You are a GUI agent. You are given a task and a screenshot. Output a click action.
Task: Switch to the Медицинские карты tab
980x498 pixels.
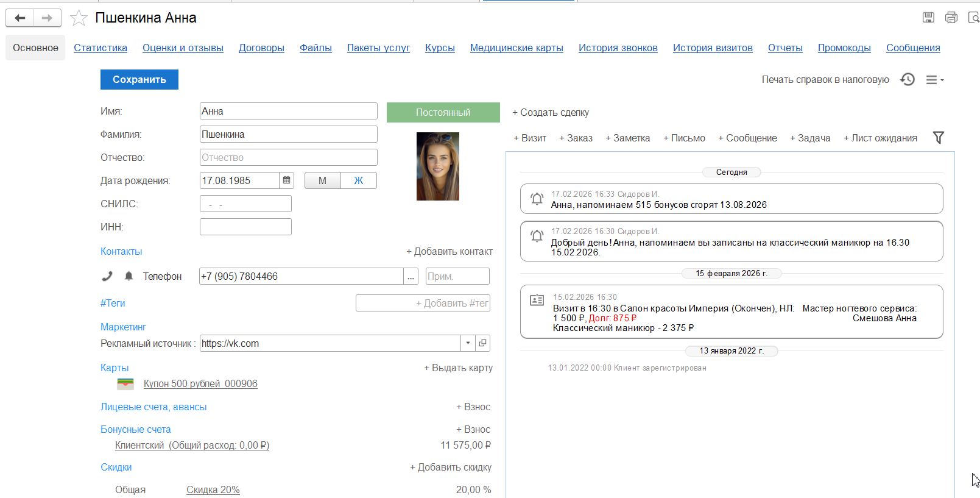[x=516, y=48]
